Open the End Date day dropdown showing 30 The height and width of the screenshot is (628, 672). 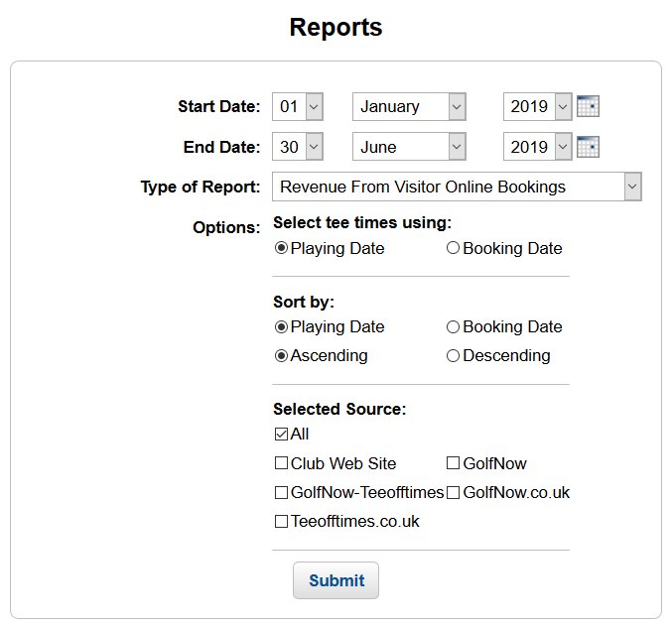[298, 147]
